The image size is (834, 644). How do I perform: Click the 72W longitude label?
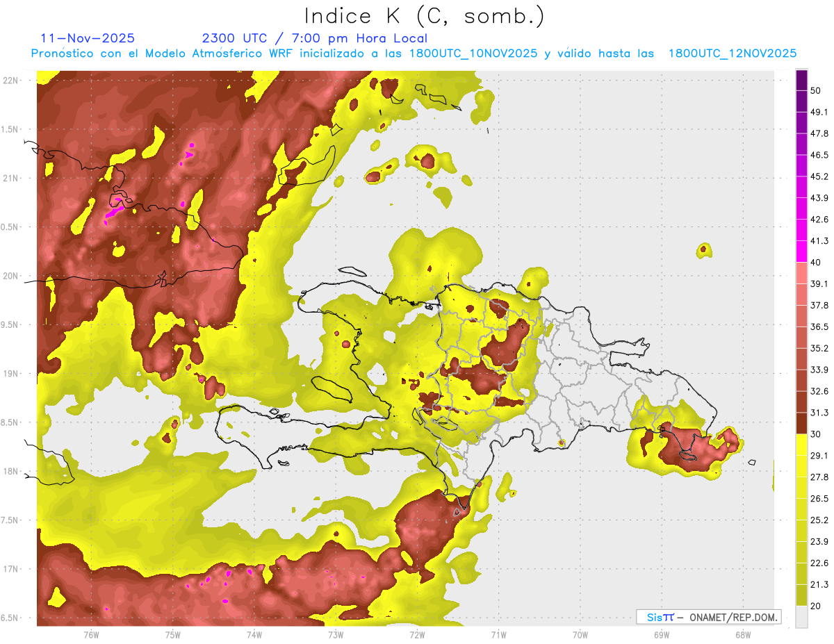[x=417, y=634]
